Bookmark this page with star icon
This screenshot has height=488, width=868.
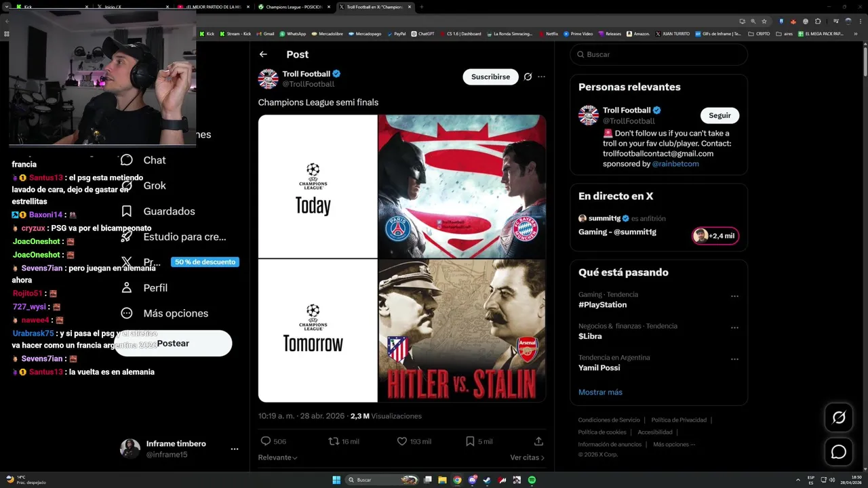(x=764, y=21)
